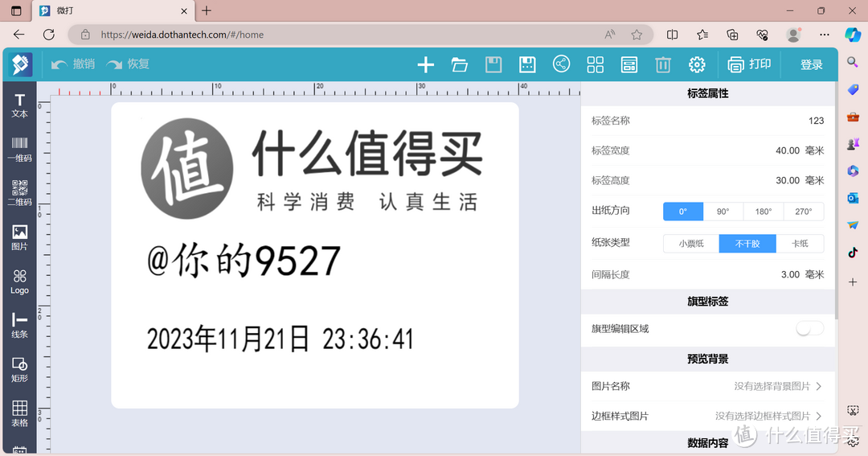Choose 不干胶 paper type
The height and width of the screenshot is (456, 868).
(747, 243)
